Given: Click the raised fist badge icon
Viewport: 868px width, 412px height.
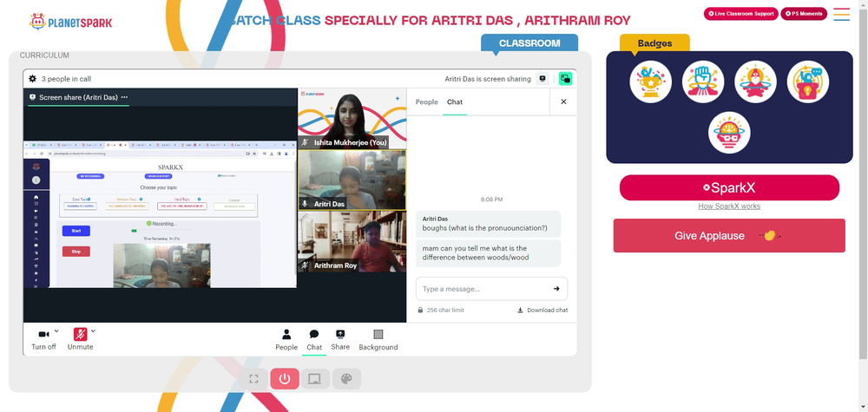Looking at the screenshot, I should click(703, 82).
